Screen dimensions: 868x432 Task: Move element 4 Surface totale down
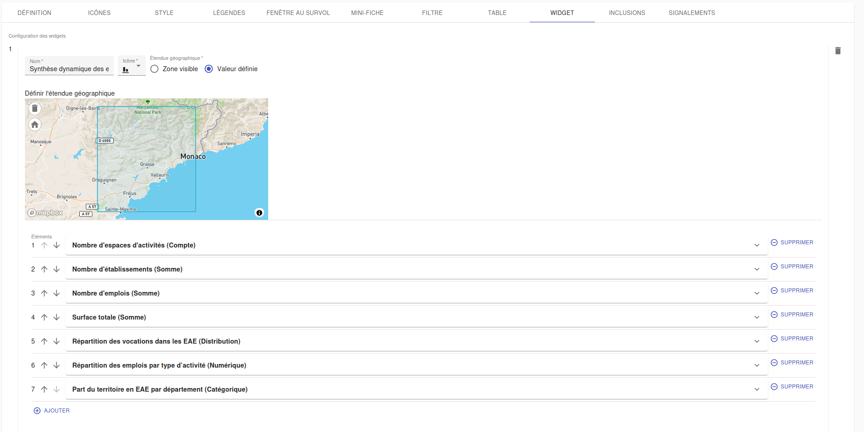(x=57, y=317)
